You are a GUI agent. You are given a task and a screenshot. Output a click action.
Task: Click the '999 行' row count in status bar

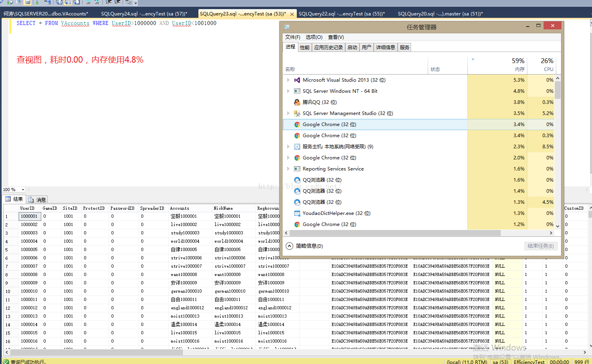[x=582, y=362]
